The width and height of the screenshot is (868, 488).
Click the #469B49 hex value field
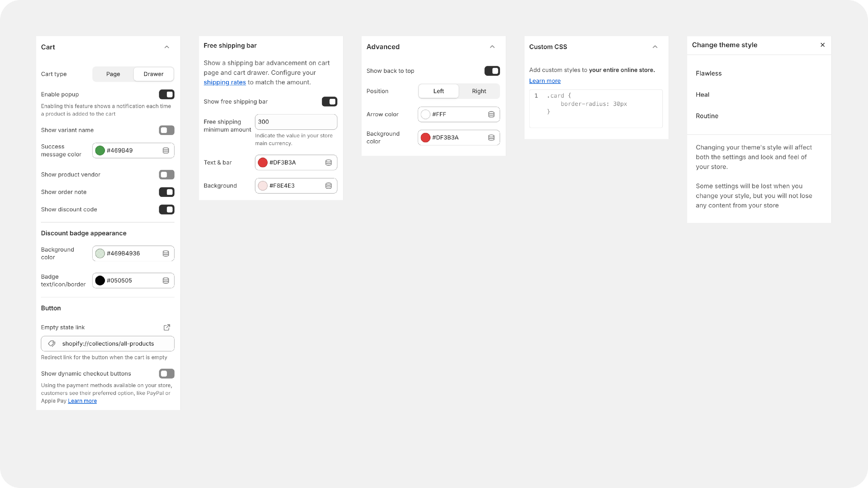(x=119, y=151)
